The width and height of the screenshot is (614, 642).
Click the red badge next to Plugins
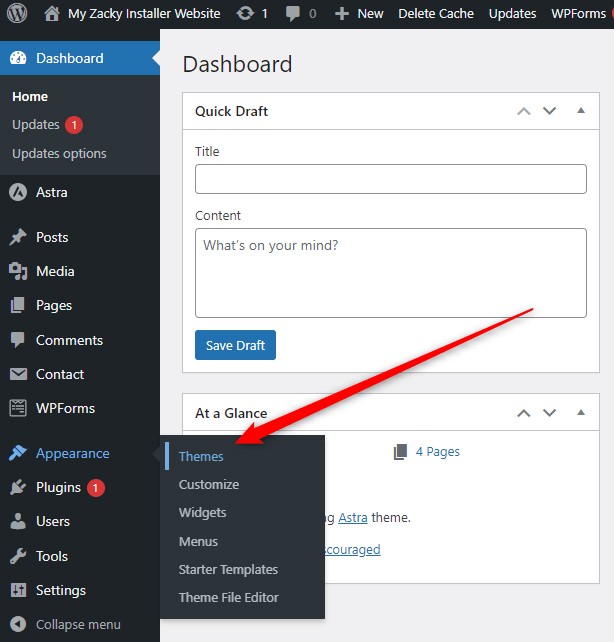click(x=96, y=488)
